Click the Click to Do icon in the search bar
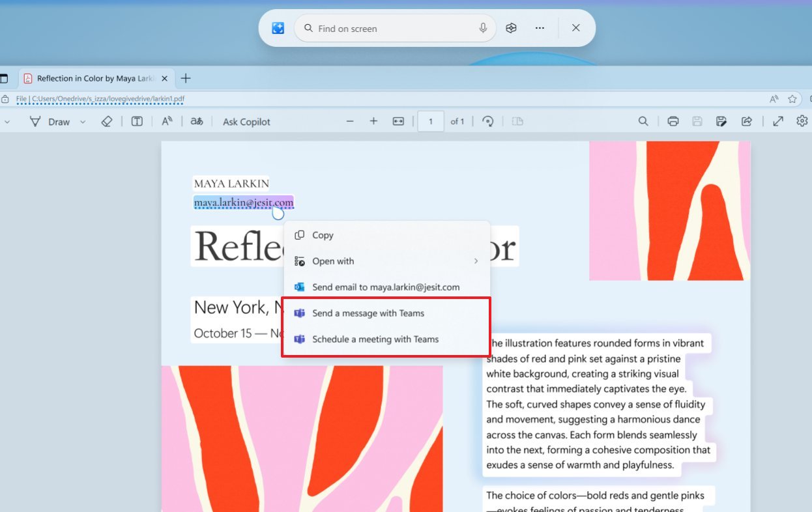Image resolution: width=812 pixels, height=512 pixels. pyautogui.click(x=278, y=28)
